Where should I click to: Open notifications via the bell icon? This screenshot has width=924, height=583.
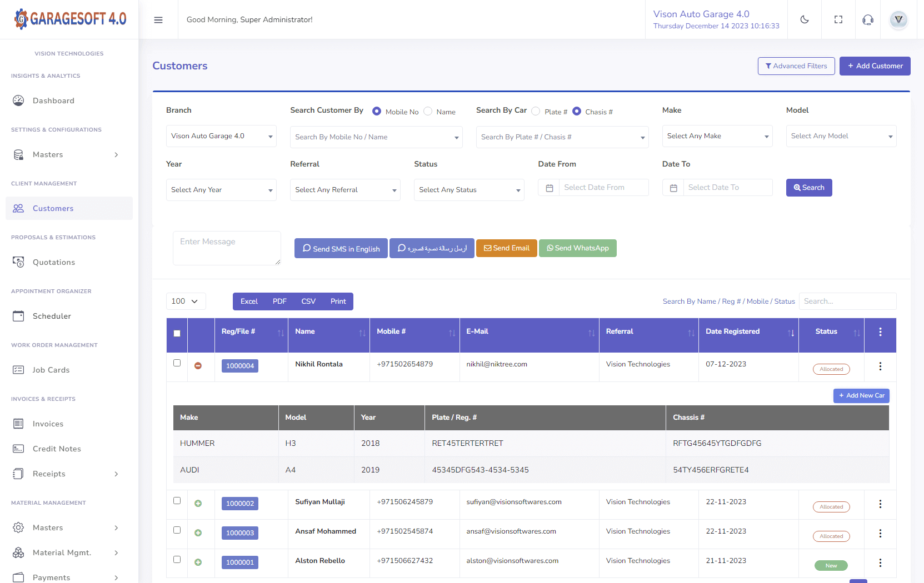coord(867,19)
